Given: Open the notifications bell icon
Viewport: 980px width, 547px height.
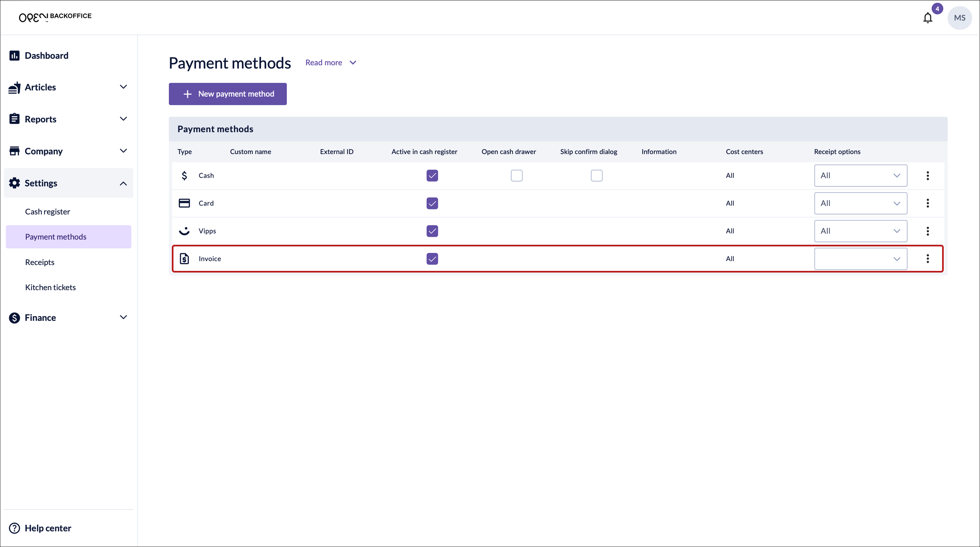Looking at the screenshot, I should coord(927,18).
